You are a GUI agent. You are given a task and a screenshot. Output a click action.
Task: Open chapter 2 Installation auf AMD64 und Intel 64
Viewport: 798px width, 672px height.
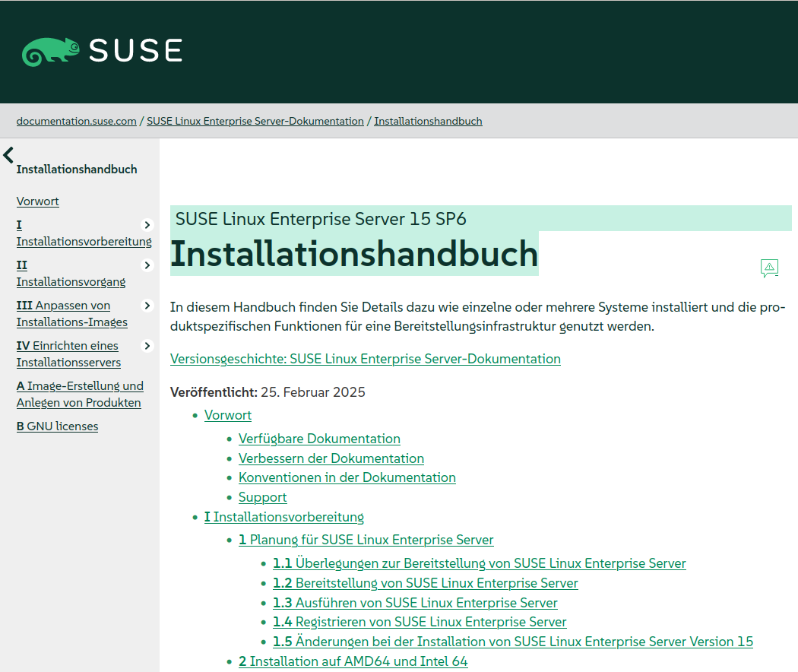352,661
